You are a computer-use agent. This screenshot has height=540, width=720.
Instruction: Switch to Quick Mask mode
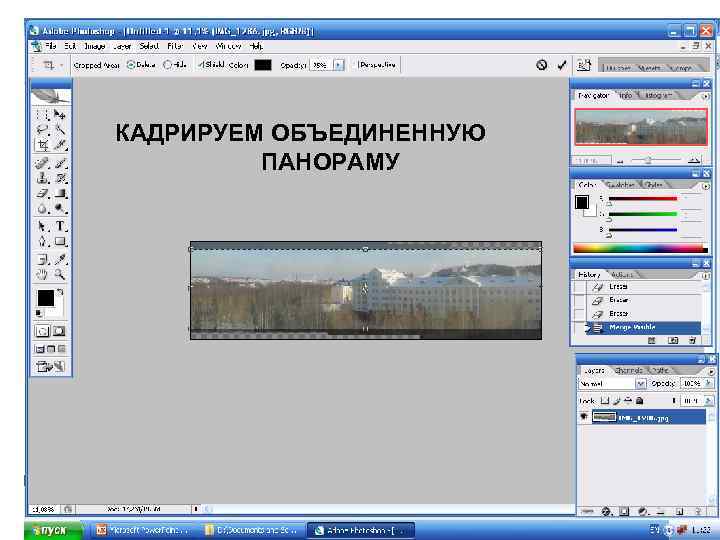click(59, 331)
